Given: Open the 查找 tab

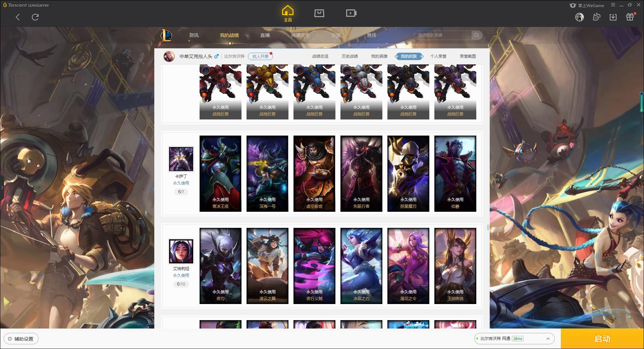Looking at the screenshot, I should 372,35.
